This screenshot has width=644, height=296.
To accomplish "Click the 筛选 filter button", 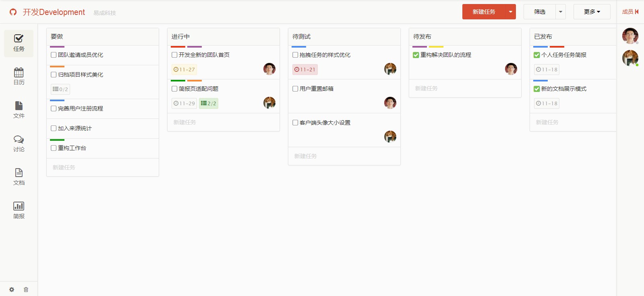I will [x=540, y=12].
